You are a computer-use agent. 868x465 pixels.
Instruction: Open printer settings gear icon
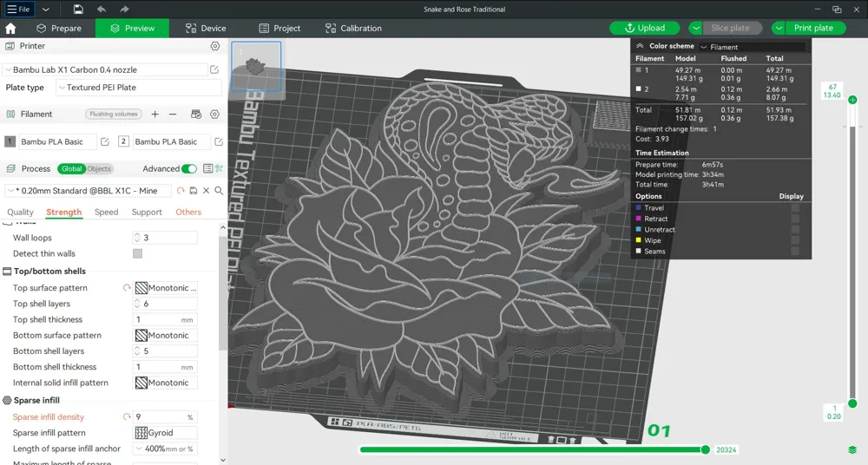pos(215,46)
